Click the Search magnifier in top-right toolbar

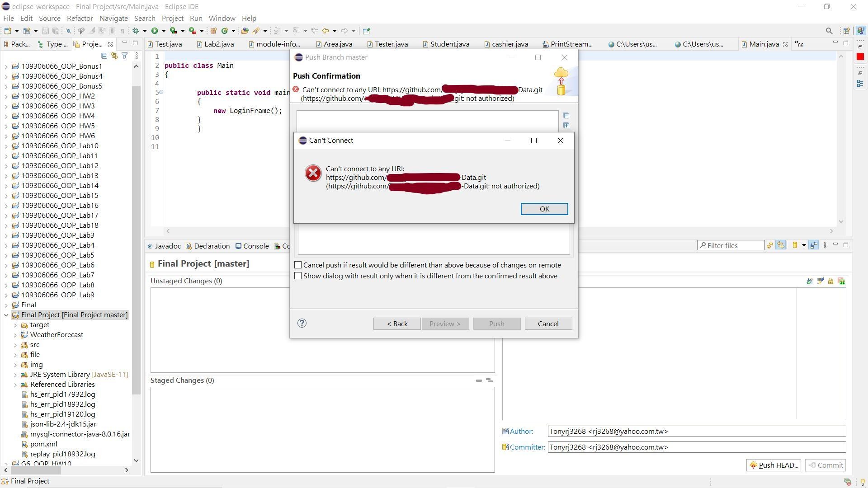coord(829,31)
